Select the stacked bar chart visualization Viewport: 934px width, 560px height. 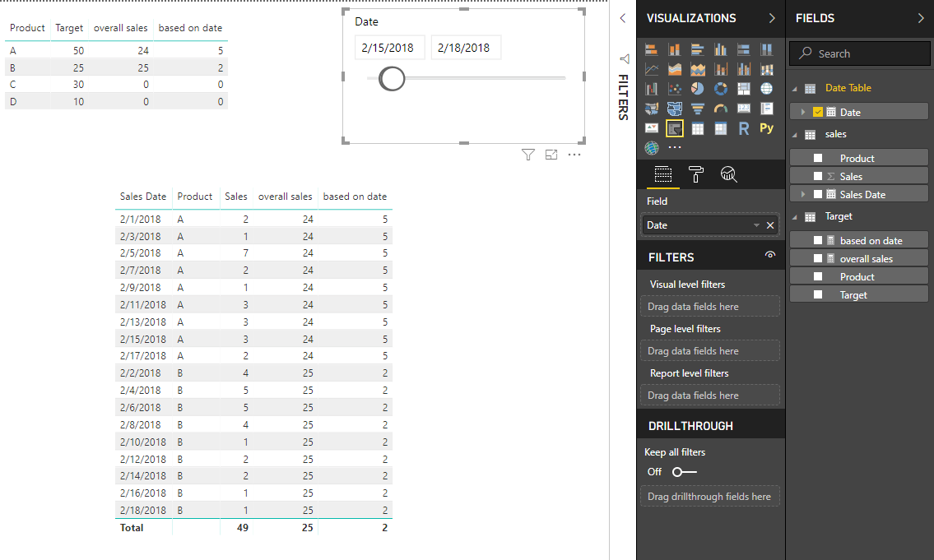651,49
